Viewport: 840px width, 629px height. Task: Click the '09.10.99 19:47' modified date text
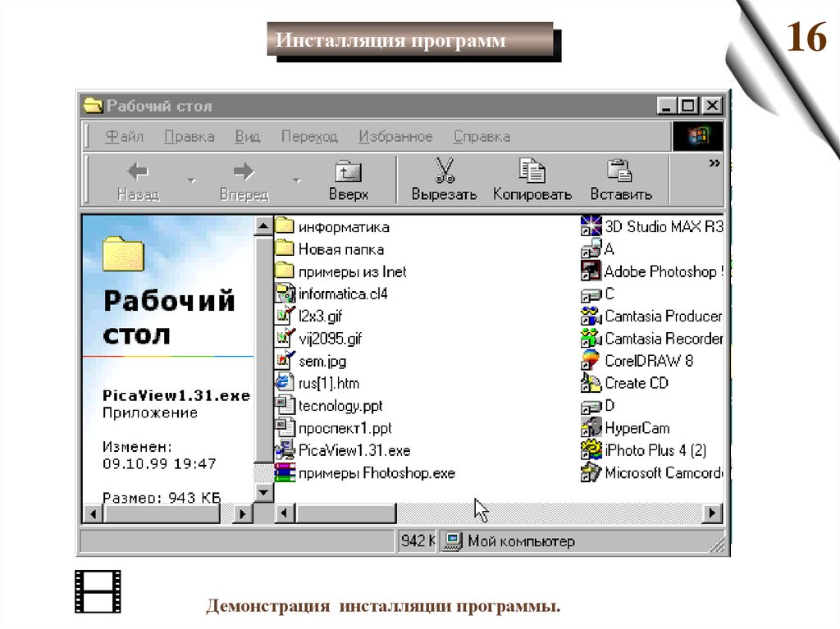tap(159, 464)
